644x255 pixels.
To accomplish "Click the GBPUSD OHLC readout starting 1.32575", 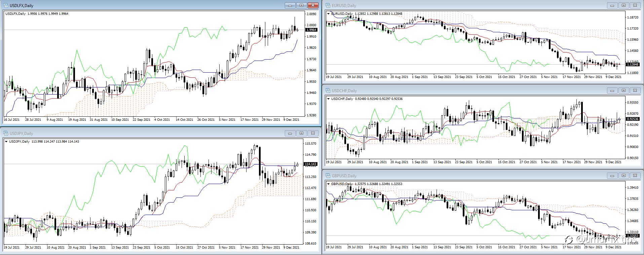I will click(x=378, y=184).
